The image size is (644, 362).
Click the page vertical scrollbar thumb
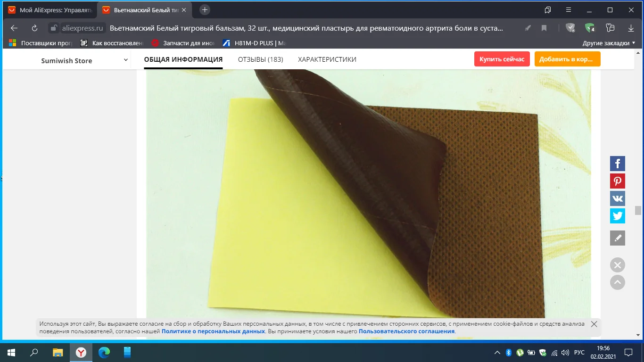click(x=638, y=210)
